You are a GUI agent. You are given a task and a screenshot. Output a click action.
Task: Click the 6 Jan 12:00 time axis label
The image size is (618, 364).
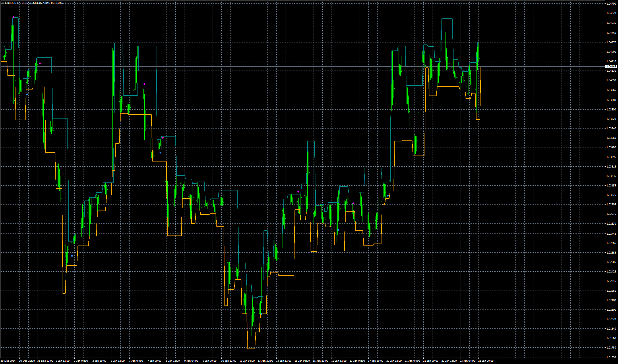tap(118, 361)
